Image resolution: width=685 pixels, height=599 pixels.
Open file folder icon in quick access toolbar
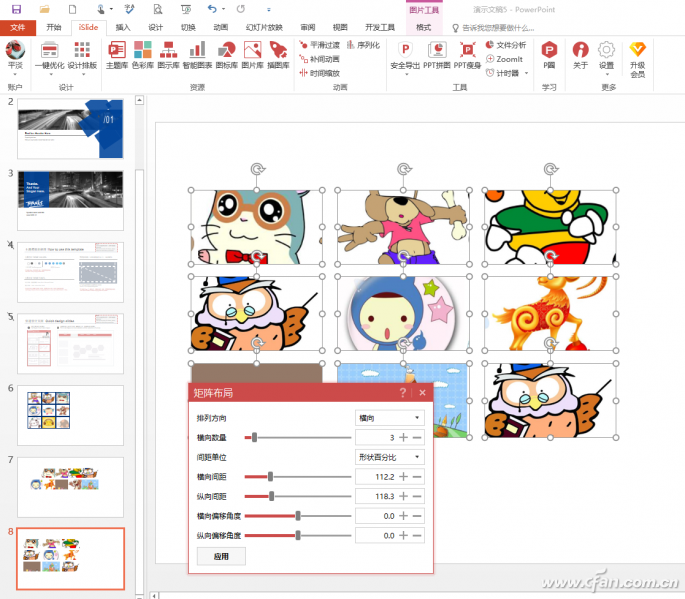tap(44, 9)
